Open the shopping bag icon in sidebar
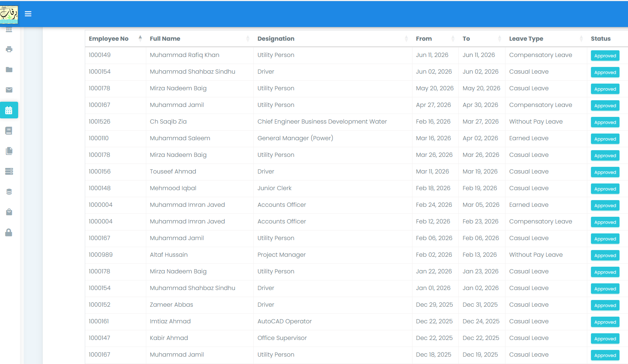The width and height of the screenshot is (628, 364). tap(9, 212)
